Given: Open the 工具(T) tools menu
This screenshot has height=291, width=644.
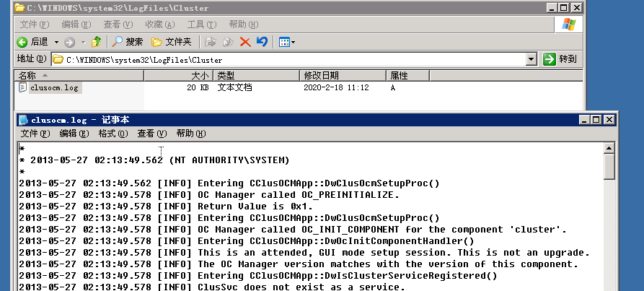Looking at the screenshot, I should click(202, 25).
